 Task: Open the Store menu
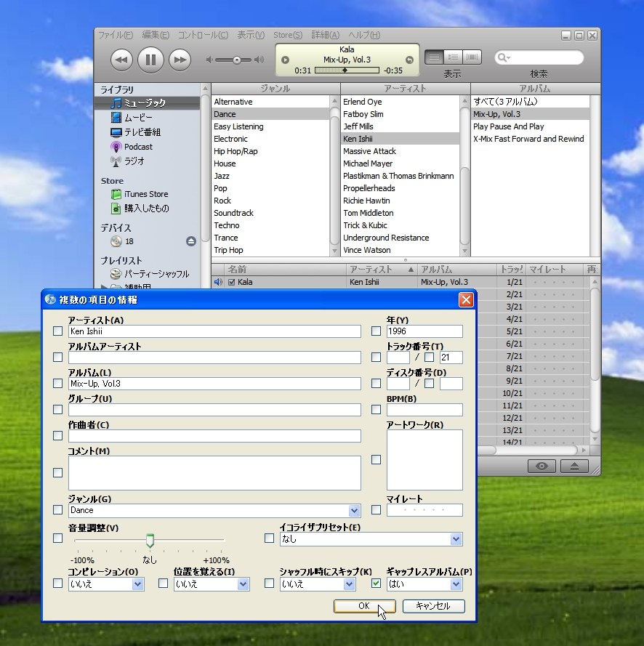(x=288, y=35)
